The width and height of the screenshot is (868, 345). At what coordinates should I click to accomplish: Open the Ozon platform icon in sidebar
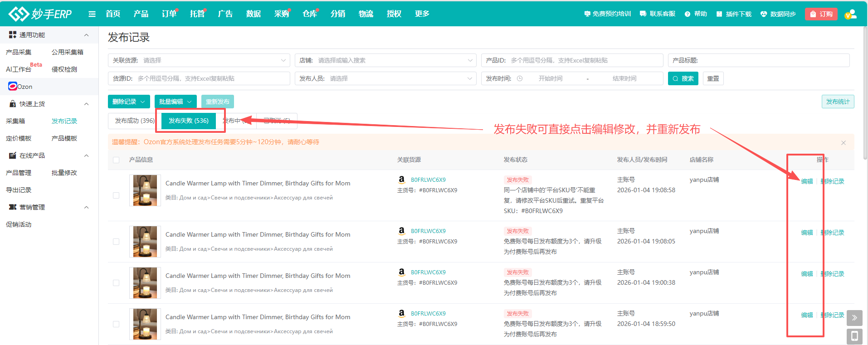13,87
